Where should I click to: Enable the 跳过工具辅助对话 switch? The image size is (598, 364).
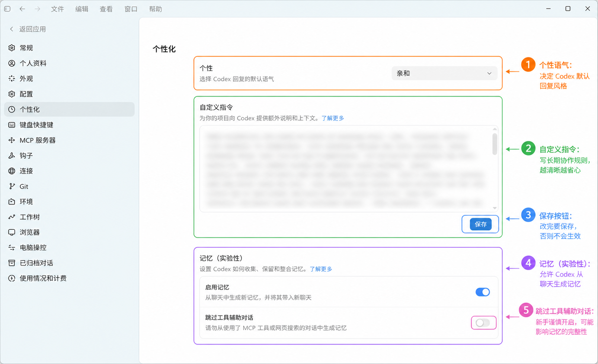(x=483, y=323)
